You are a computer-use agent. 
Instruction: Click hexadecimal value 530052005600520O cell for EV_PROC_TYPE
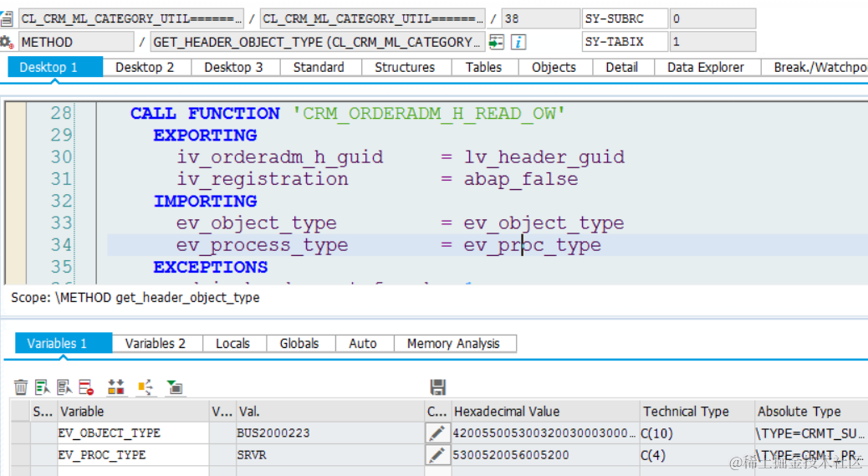[545, 455]
